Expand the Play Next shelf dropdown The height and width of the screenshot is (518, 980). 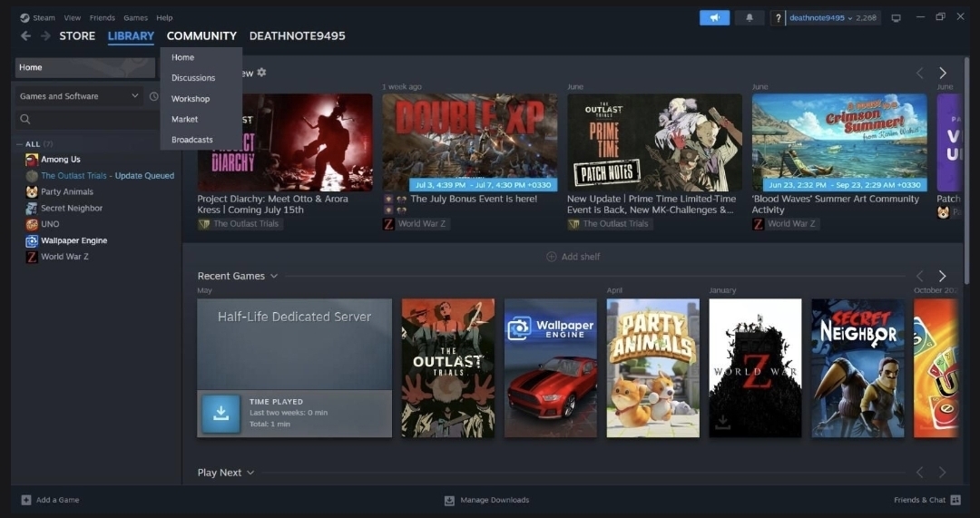(x=250, y=473)
